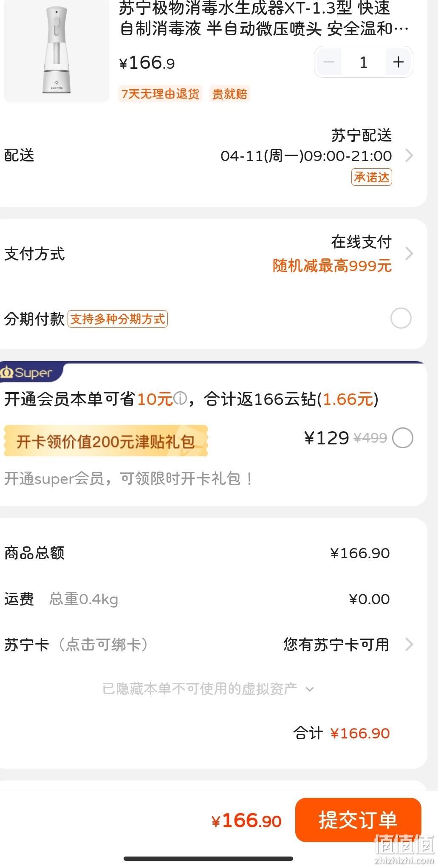Tap the 承诺达 delivery promise badge
438x868 pixels.
pos(371,177)
